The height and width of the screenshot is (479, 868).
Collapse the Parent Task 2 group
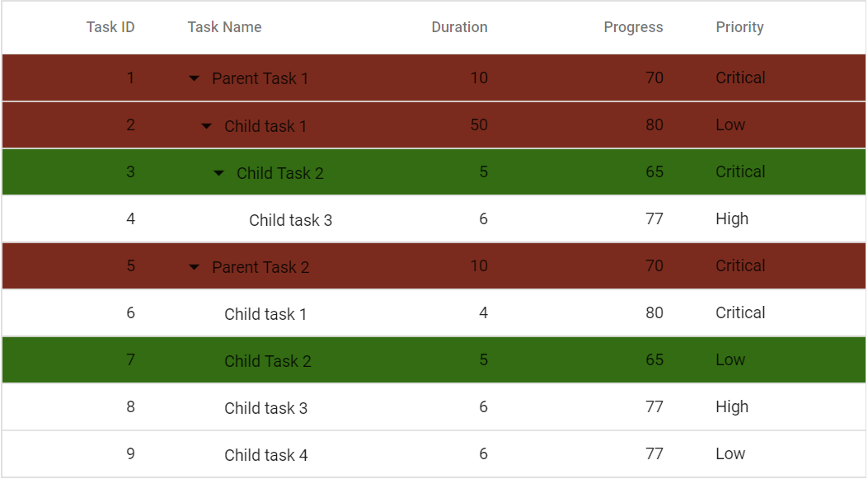pyautogui.click(x=195, y=266)
